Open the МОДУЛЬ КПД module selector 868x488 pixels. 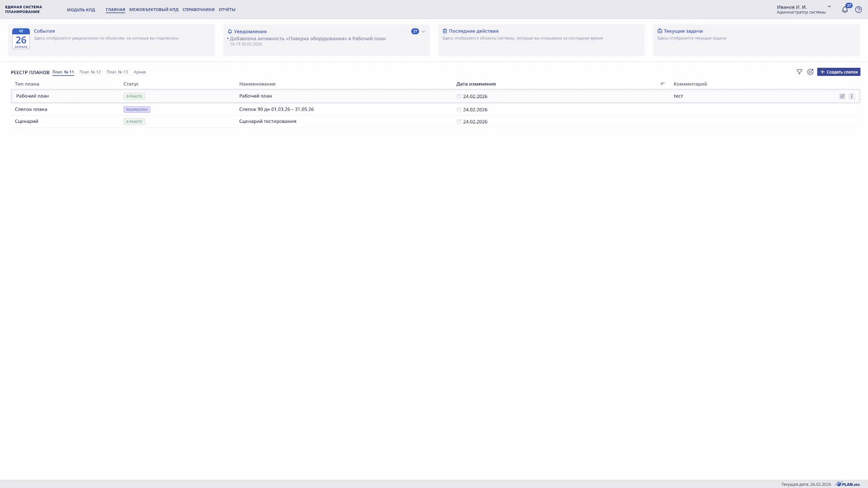point(81,9)
